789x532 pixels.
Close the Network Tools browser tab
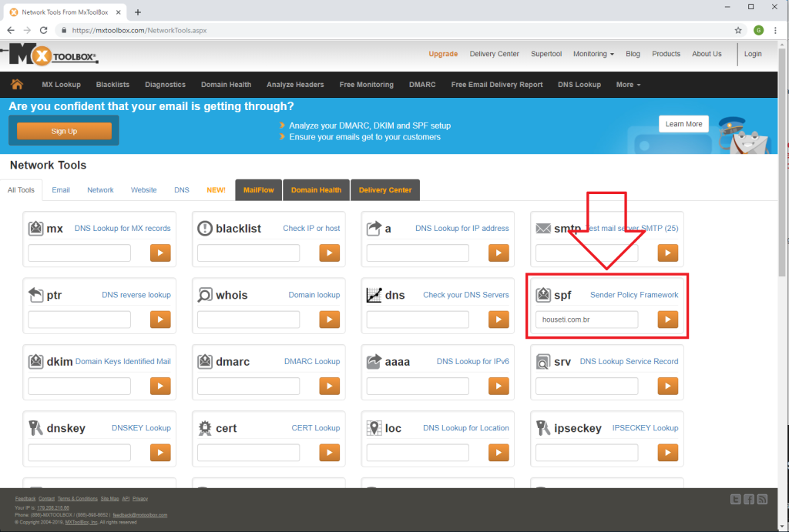(x=118, y=12)
